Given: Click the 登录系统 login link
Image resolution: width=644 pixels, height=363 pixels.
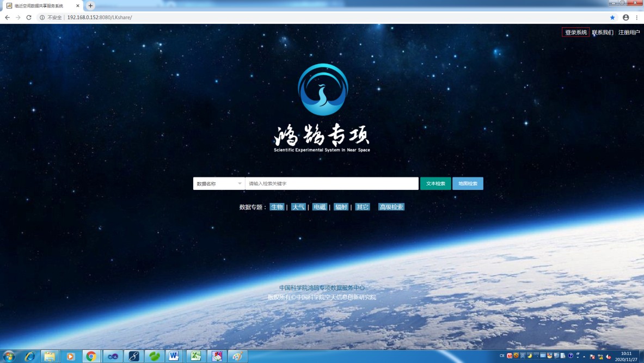Looking at the screenshot, I should pos(576,32).
